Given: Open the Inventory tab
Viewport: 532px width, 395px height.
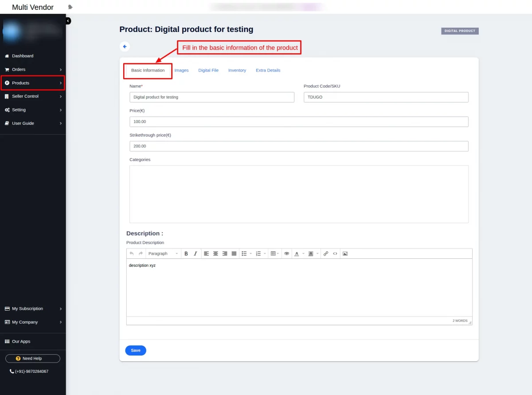Looking at the screenshot, I should click(237, 70).
